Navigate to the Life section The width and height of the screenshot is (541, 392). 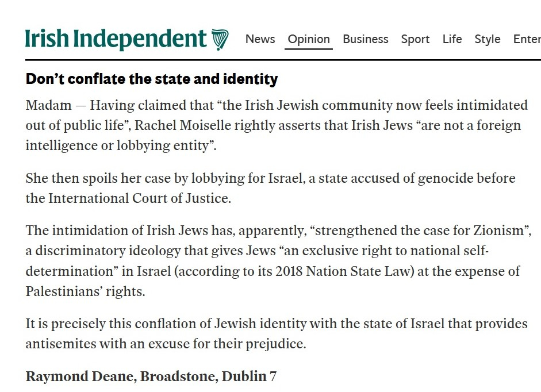click(452, 39)
